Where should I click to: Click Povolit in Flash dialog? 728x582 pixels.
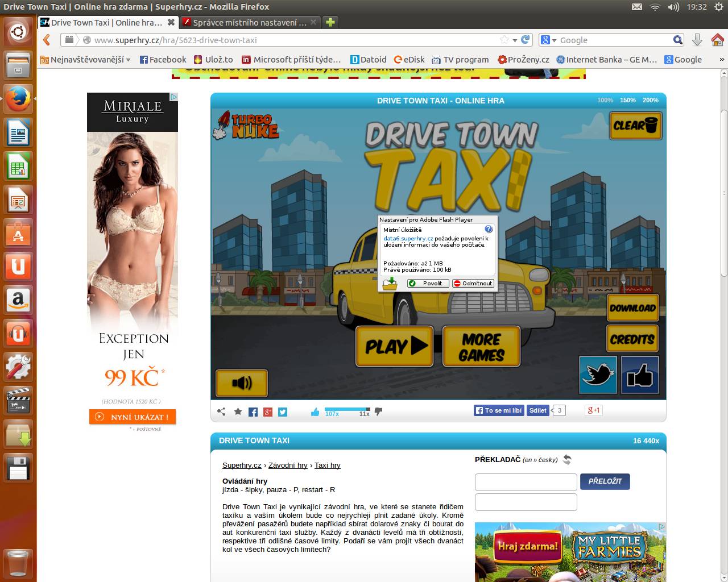point(428,283)
